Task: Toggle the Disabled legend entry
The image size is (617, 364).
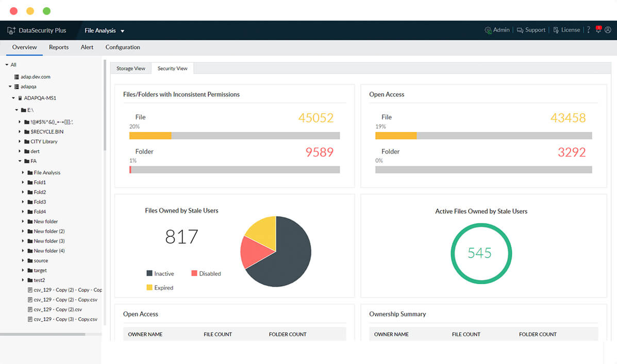Action: (x=205, y=273)
